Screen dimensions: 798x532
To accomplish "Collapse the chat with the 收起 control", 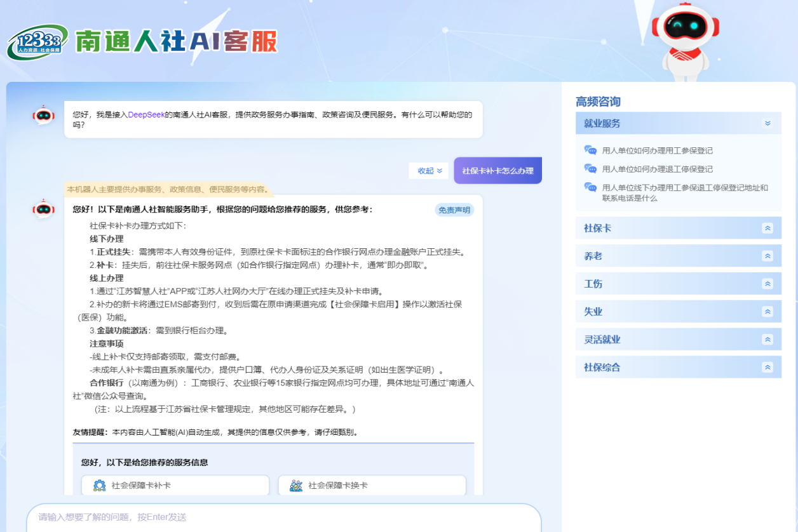I will point(428,171).
